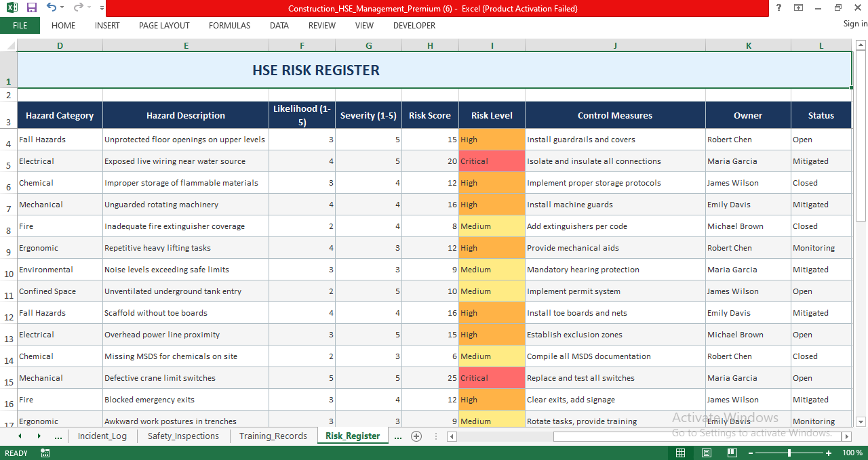Viewport: 868px width, 460px height.
Task: Switch to the Incident_Log sheet tab
Action: pyautogui.click(x=102, y=436)
